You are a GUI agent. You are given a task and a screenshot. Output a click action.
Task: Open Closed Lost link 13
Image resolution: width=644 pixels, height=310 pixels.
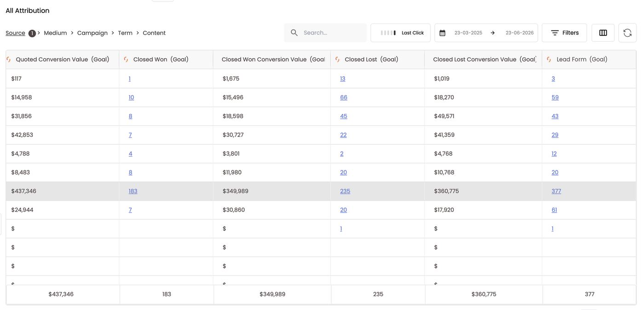pos(343,79)
